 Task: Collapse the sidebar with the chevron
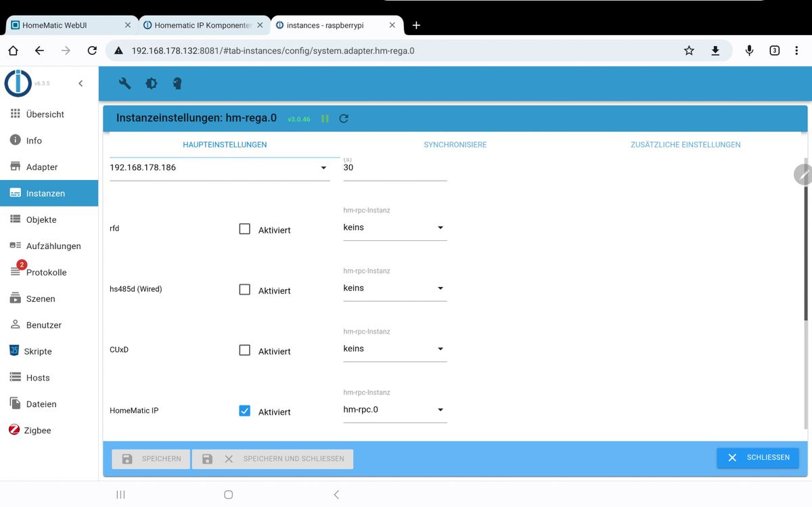81,83
